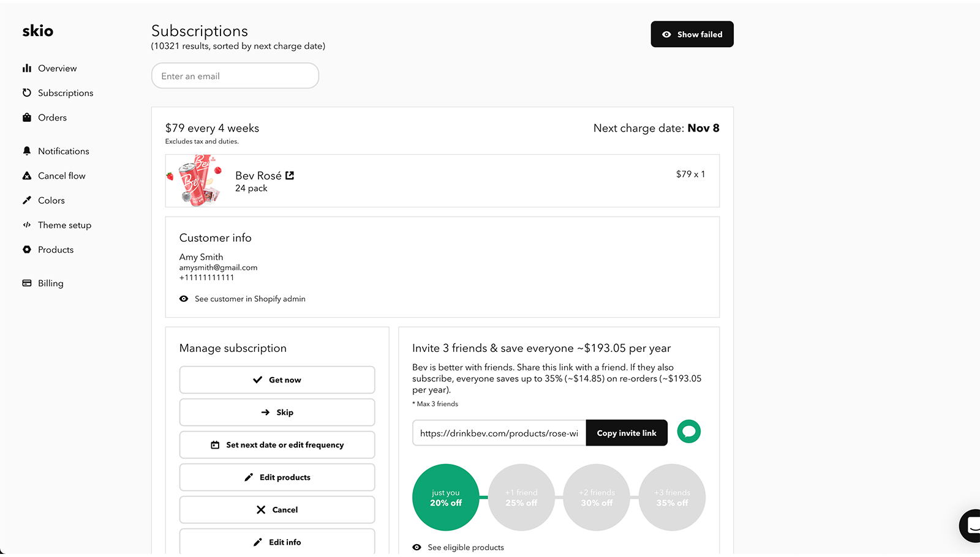Click the Subscriptions refresh icon
This screenshot has width=980, height=557.
27,92
